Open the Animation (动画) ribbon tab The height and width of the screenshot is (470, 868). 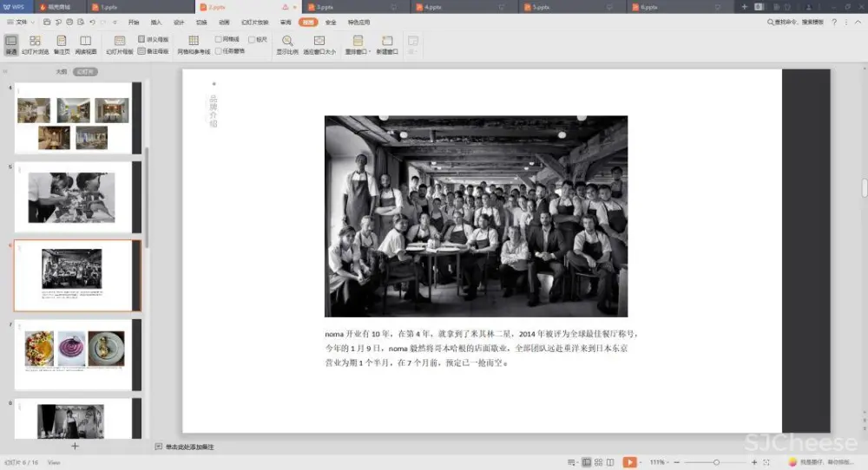click(x=224, y=23)
